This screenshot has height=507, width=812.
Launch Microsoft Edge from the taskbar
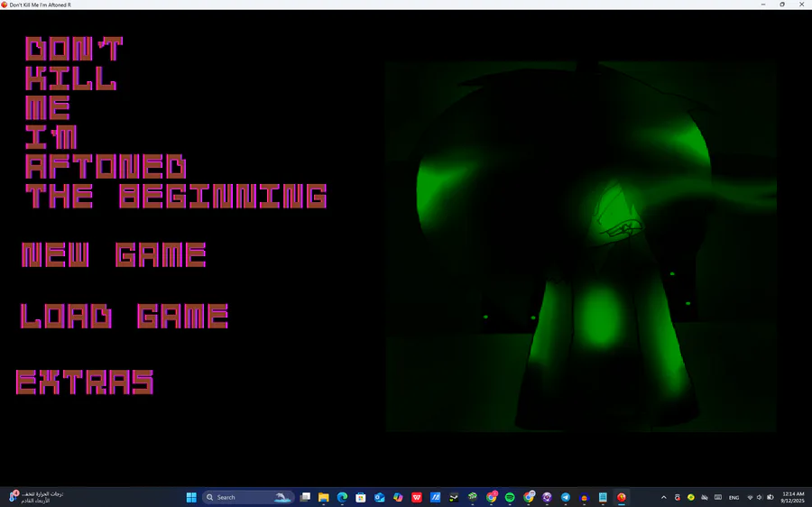point(342,497)
